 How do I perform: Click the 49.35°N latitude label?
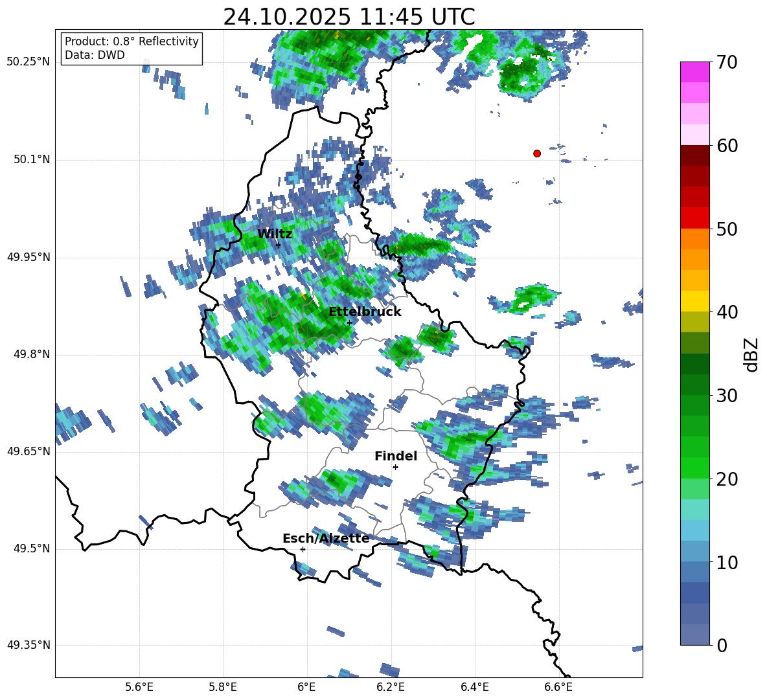[29, 645]
